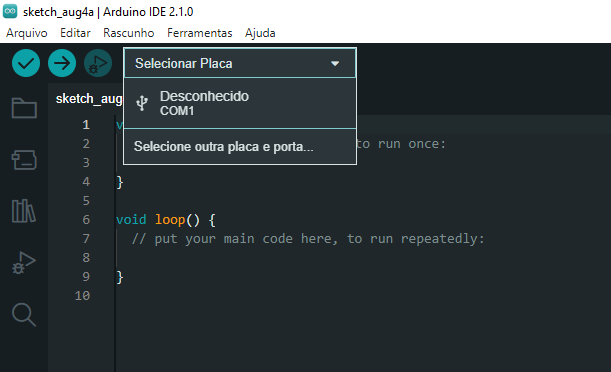Open the Library Manager books icon
The image size is (611, 372).
24,211
